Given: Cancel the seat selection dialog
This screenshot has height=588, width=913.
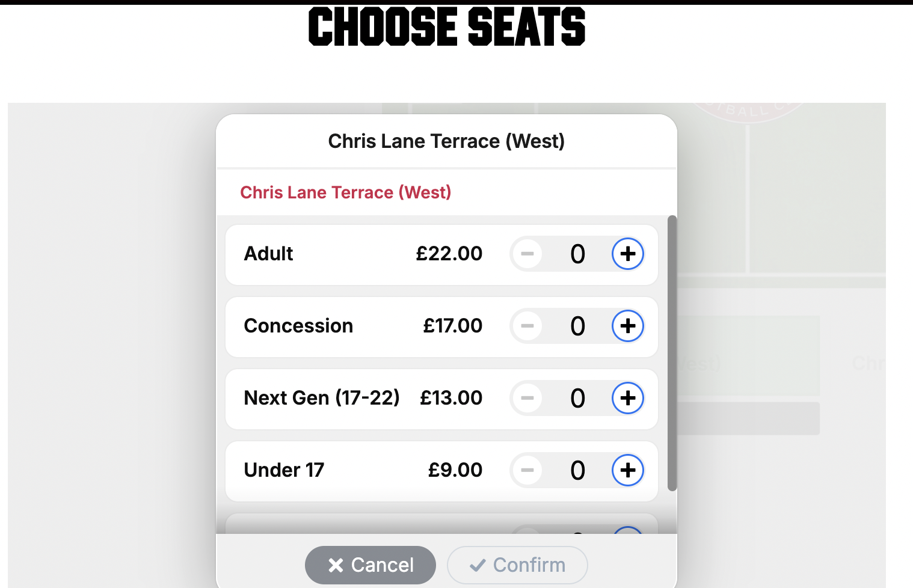Looking at the screenshot, I should [370, 565].
